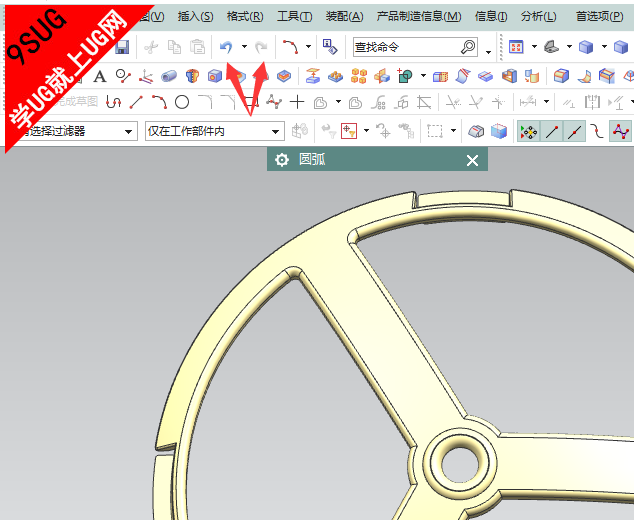Select the Text tool letter A icon
The width and height of the screenshot is (634, 520).
(100, 76)
